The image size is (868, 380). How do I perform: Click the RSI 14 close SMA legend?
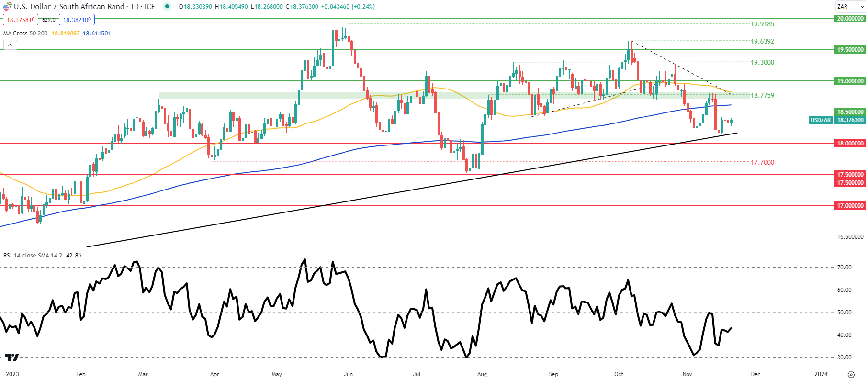[x=33, y=256]
